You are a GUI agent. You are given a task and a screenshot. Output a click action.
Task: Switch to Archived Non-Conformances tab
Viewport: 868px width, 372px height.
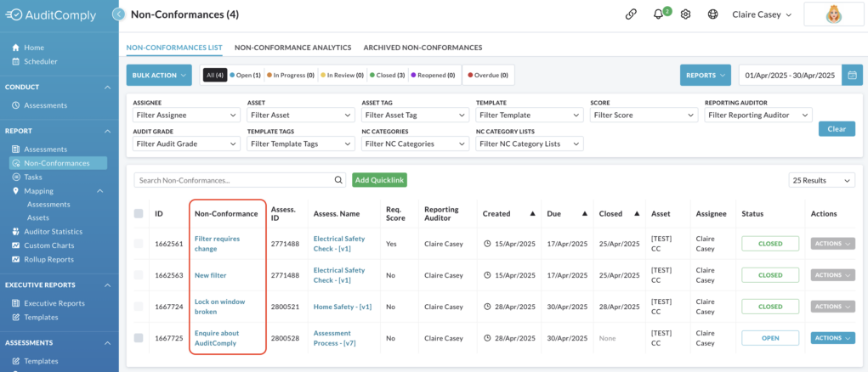tap(423, 48)
